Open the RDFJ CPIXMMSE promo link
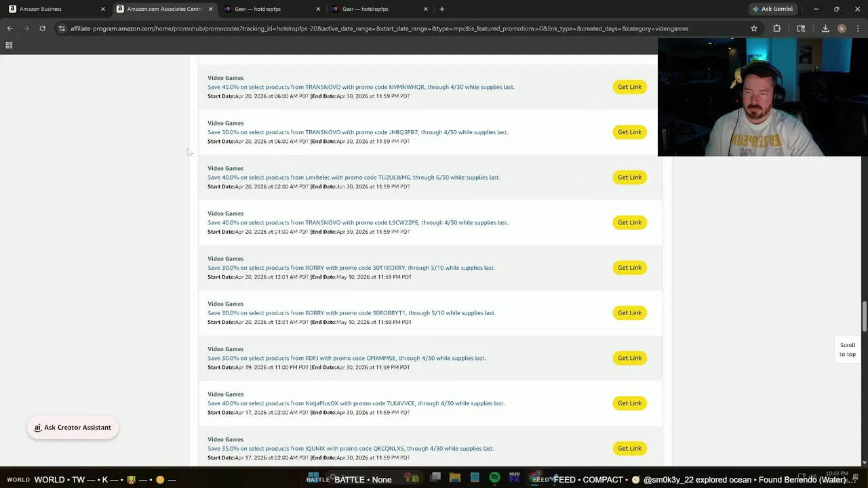This screenshot has height=488, width=868. (x=347, y=358)
